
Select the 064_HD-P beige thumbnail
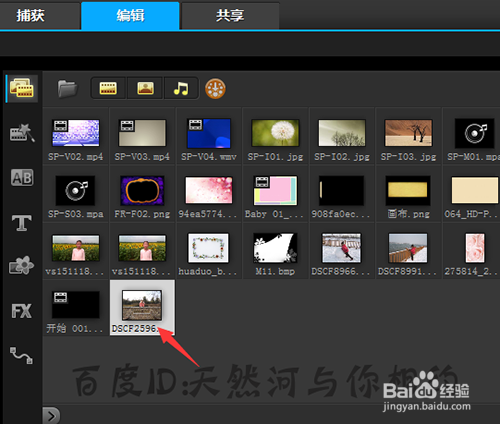coord(475,190)
